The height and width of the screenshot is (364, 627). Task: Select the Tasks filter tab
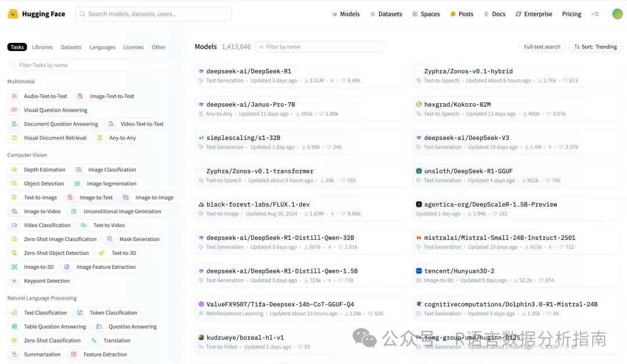[17, 47]
